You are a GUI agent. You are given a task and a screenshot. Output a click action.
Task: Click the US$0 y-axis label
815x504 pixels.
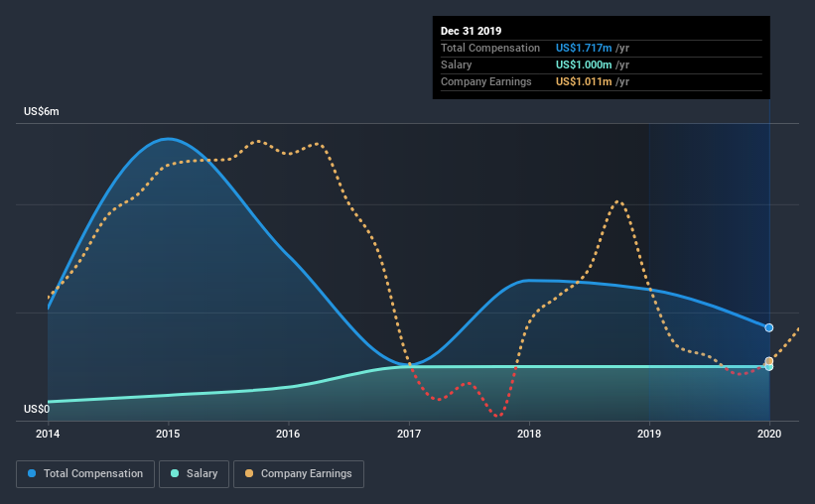(37, 410)
